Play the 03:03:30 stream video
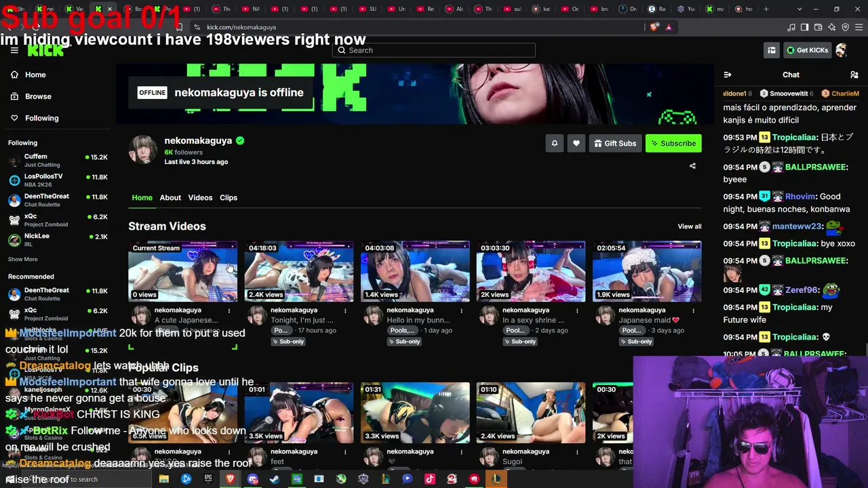The image size is (868, 488). click(531, 271)
